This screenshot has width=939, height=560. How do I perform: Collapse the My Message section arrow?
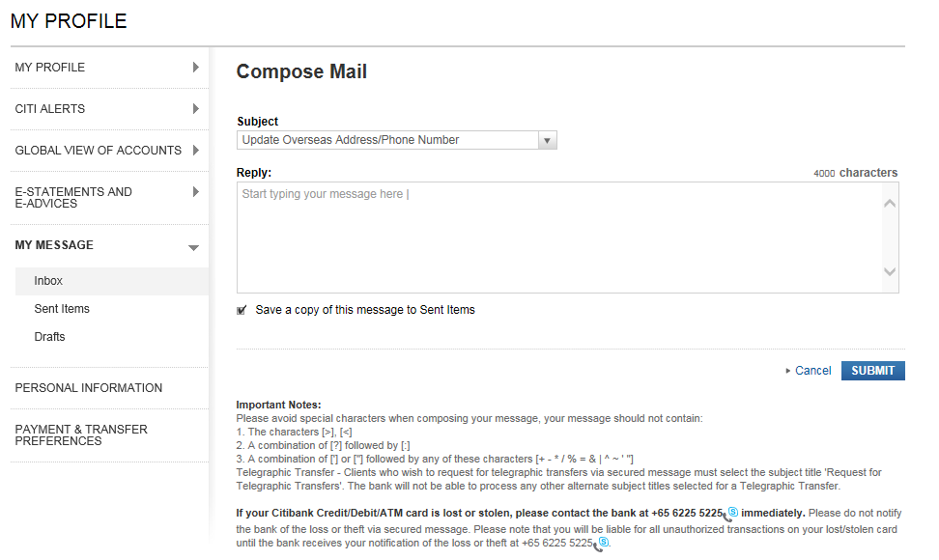click(x=194, y=247)
